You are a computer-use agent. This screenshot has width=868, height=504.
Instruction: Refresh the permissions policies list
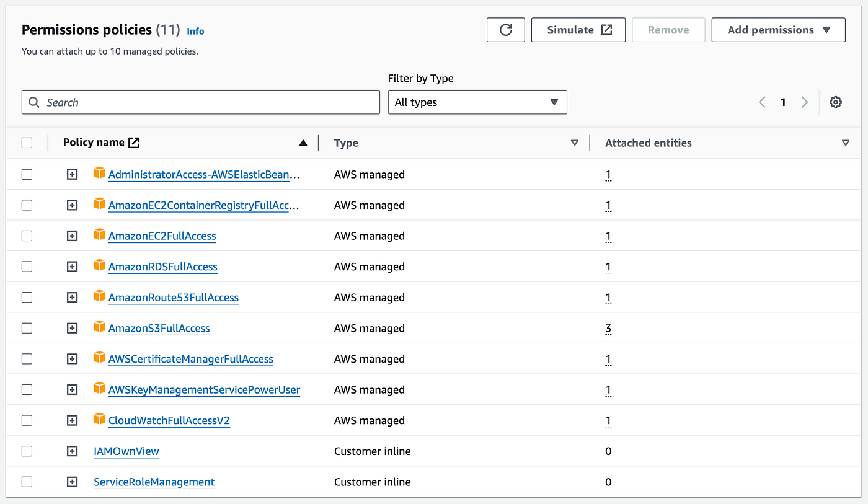coord(506,30)
